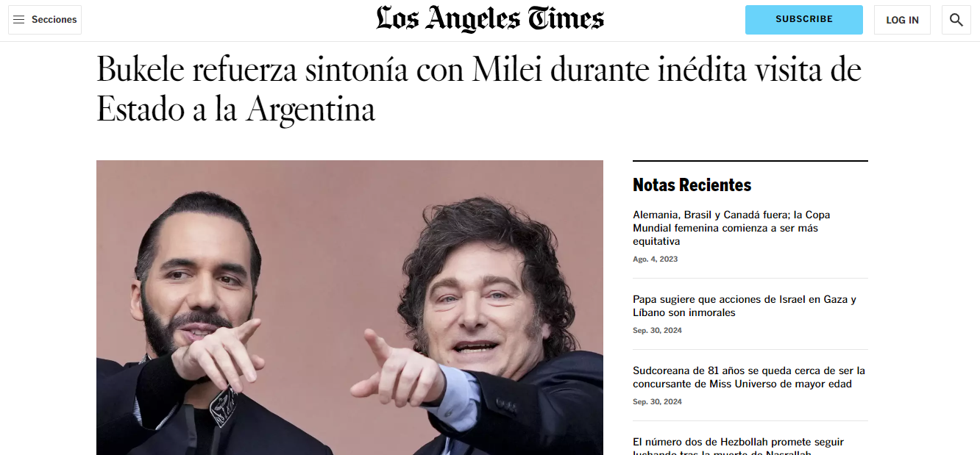
Task: Click the Bukele and Milei photo
Action: (349, 307)
